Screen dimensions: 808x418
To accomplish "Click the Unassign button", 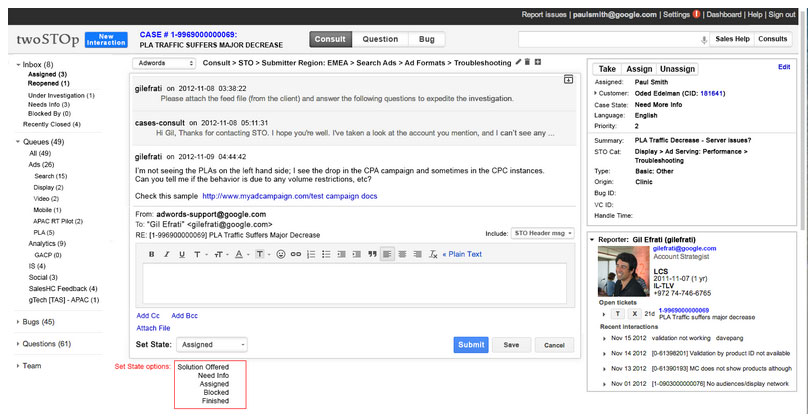I will pos(677,69).
